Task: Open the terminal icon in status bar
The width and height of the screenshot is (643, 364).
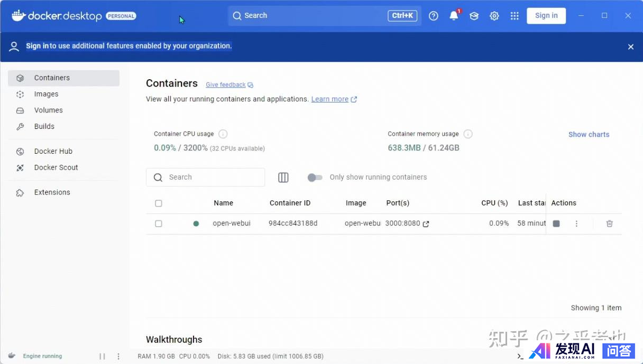Action: click(520, 357)
